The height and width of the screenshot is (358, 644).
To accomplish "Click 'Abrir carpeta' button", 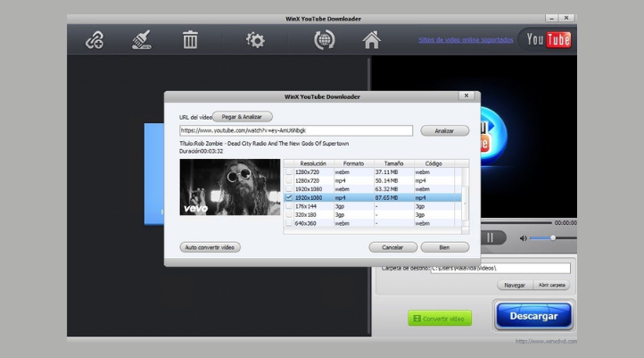I will click(551, 285).
